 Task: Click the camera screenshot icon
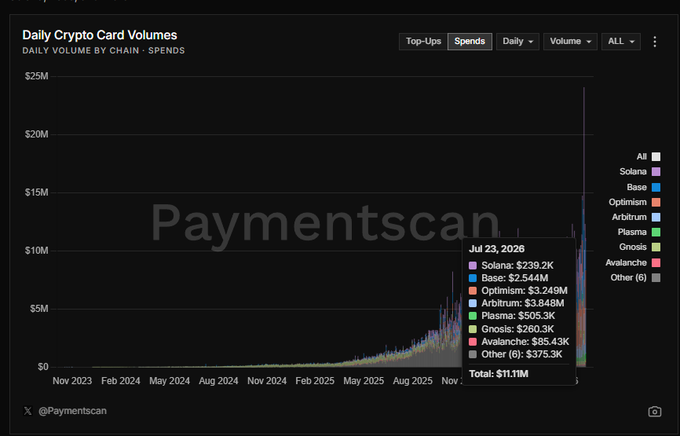pyautogui.click(x=654, y=411)
